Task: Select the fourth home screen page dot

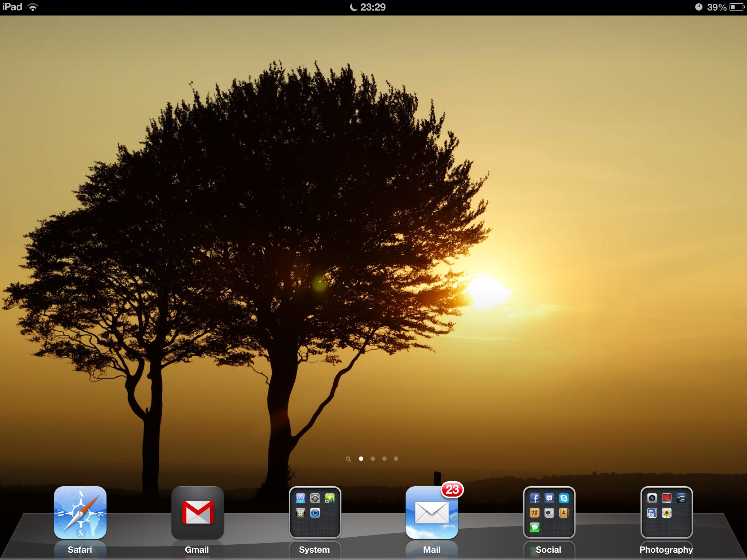Action: pyautogui.click(x=396, y=459)
